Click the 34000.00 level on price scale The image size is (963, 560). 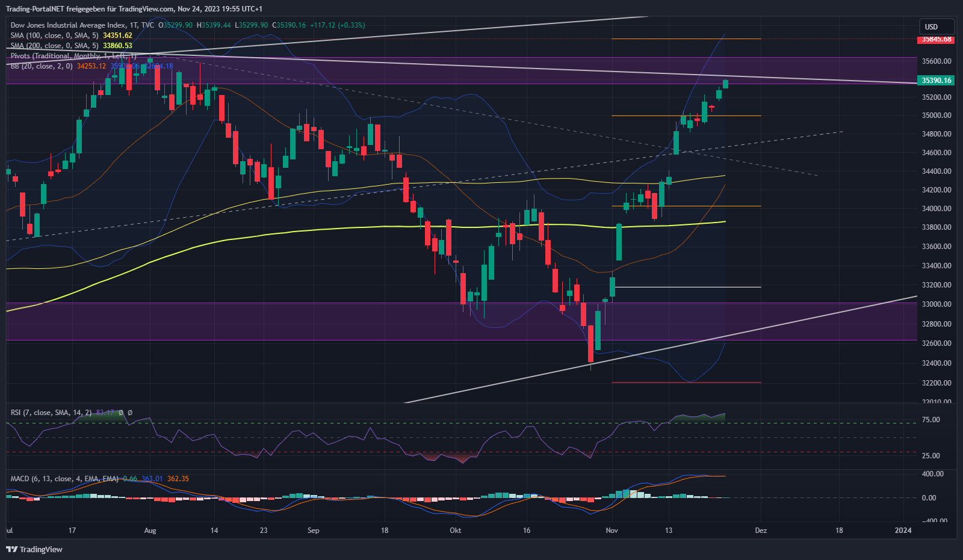coord(937,209)
